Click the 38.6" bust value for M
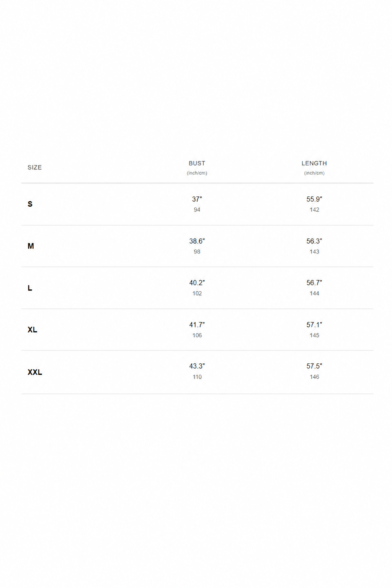This screenshot has height=588, width=392. [x=197, y=241]
